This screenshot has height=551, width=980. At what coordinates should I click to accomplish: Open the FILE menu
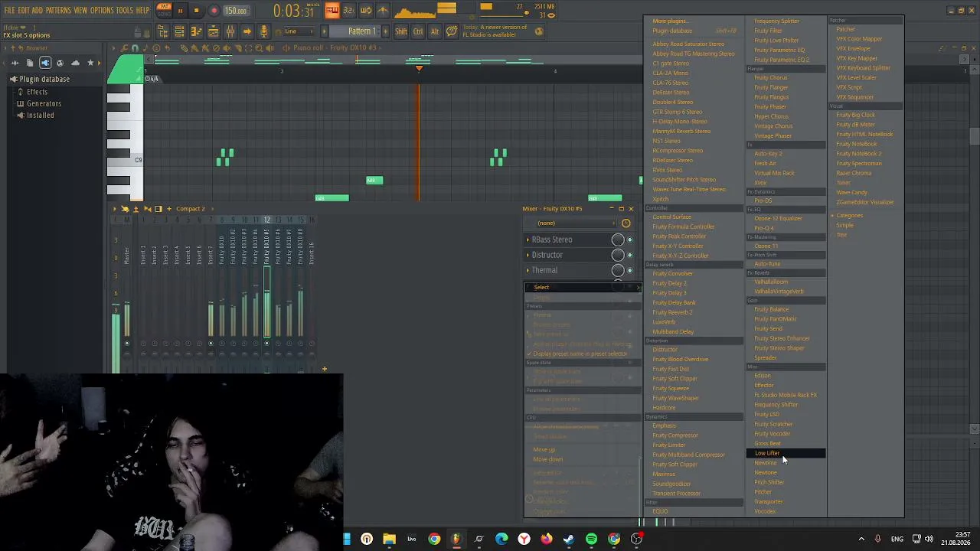coord(10,11)
